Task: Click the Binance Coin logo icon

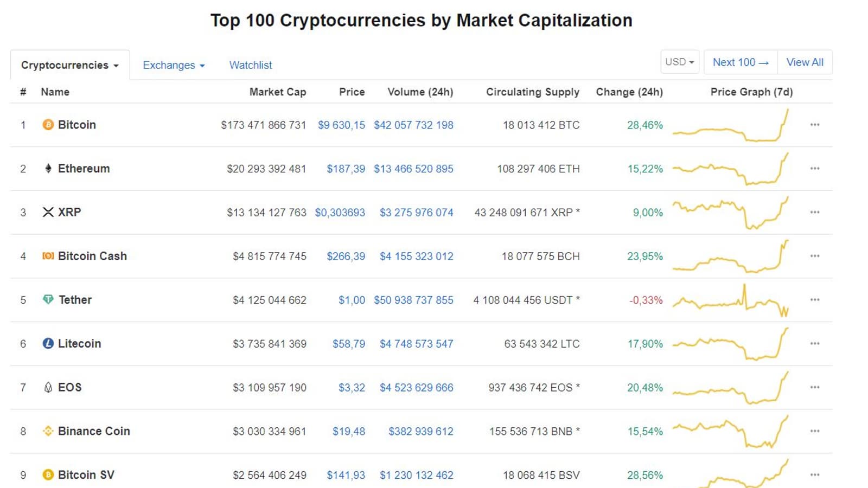Action: tap(48, 431)
